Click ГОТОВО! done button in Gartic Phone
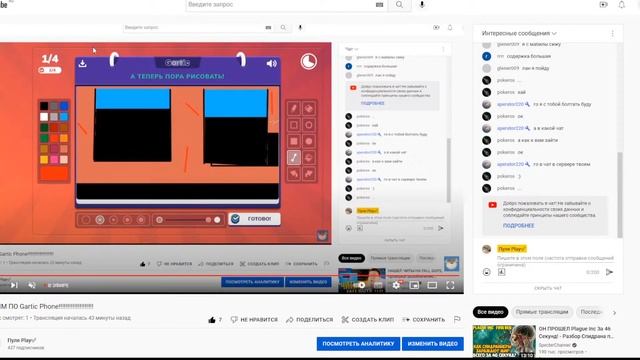Image resolution: width=640 pixels, height=360 pixels. point(254,219)
